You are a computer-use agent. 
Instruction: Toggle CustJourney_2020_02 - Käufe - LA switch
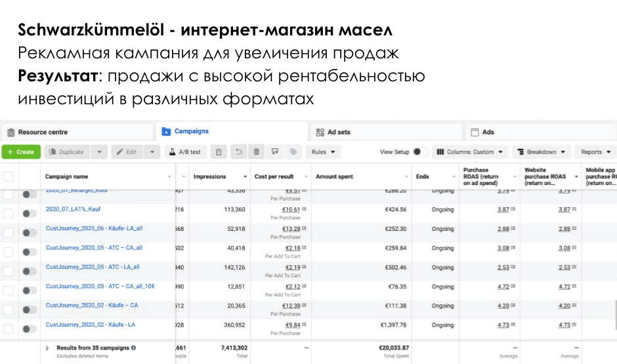coord(29,329)
